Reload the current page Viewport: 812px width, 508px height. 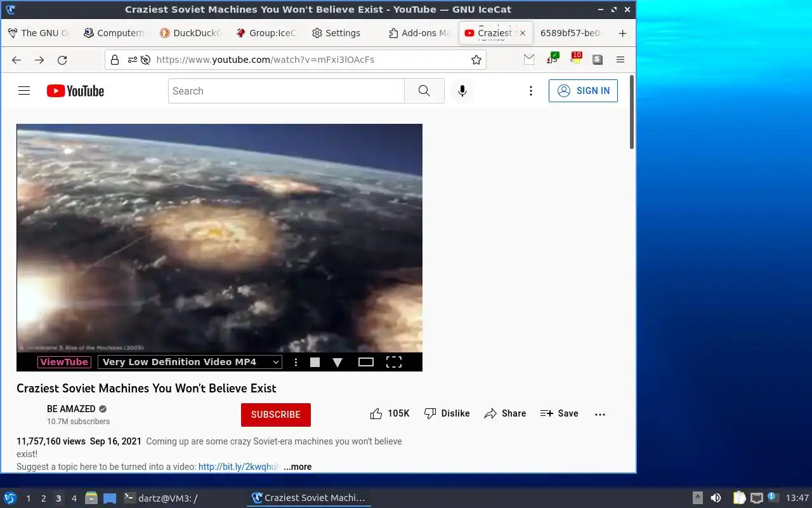(x=62, y=60)
